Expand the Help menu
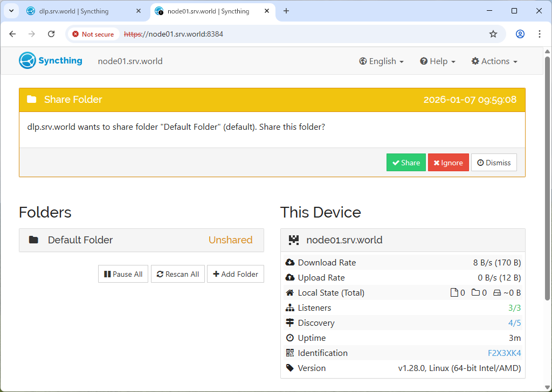The image size is (552, 392). coord(438,61)
